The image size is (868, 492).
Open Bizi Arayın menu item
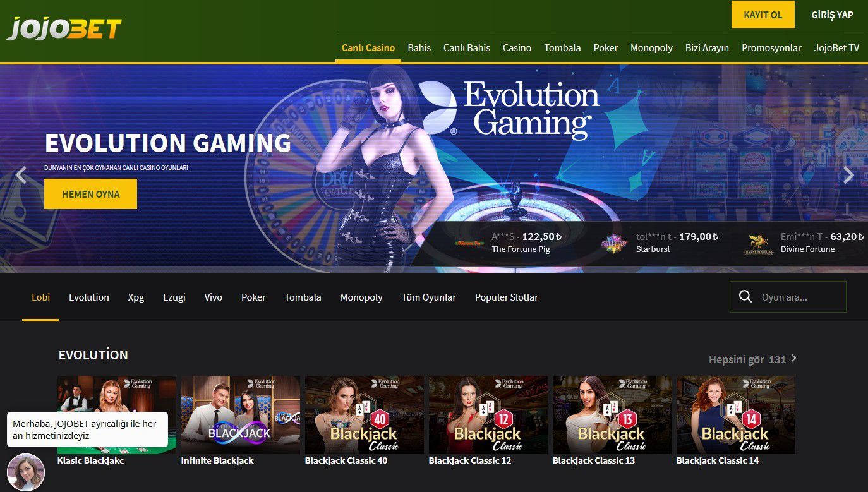707,48
